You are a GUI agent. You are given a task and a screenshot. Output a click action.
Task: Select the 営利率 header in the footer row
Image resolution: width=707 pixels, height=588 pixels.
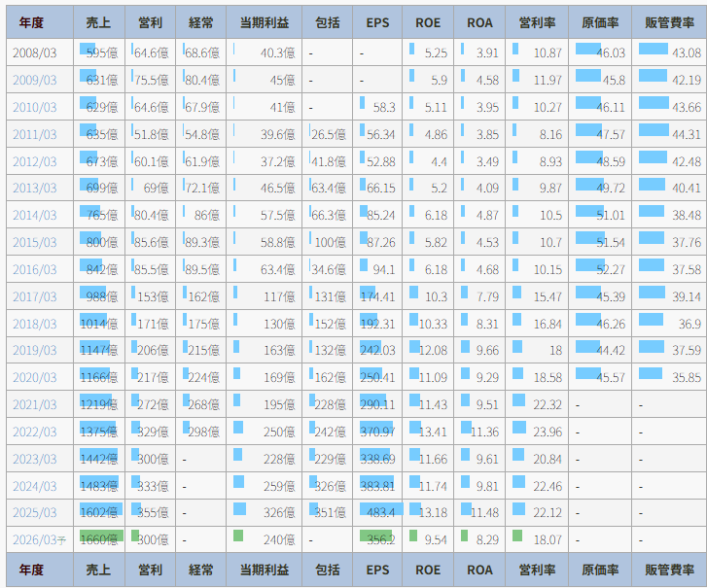pyautogui.click(x=537, y=570)
